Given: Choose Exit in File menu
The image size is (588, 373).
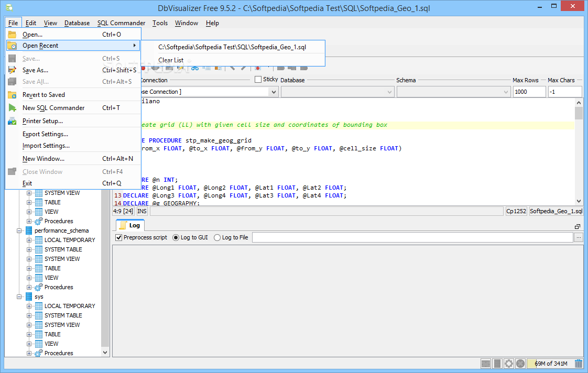Looking at the screenshot, I should [x=73, y=183].
